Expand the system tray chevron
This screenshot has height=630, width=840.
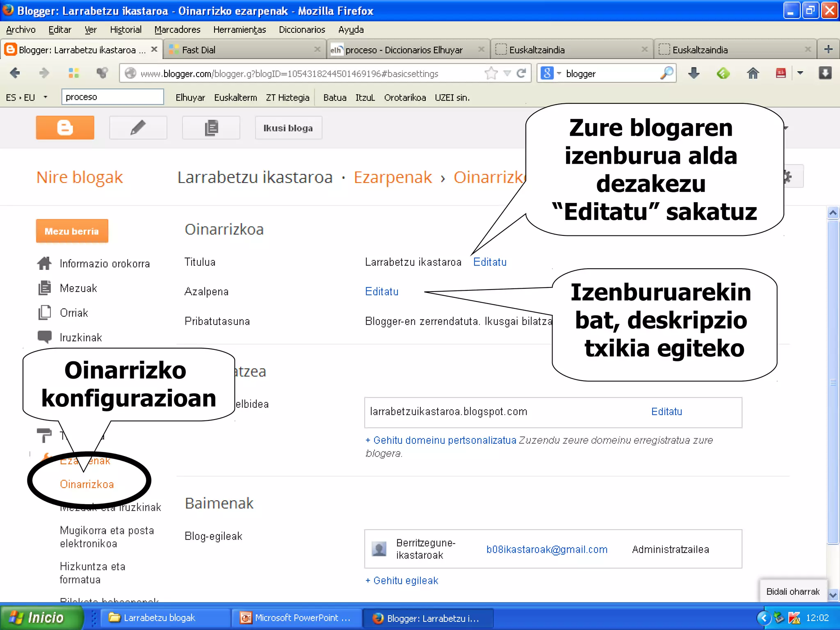[763, 618]
